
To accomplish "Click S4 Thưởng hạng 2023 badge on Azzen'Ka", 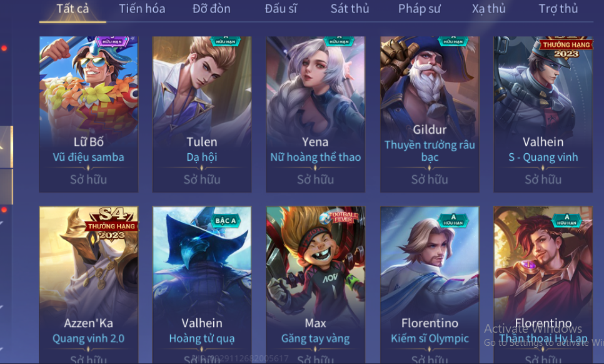I will (x=112, y=225).
